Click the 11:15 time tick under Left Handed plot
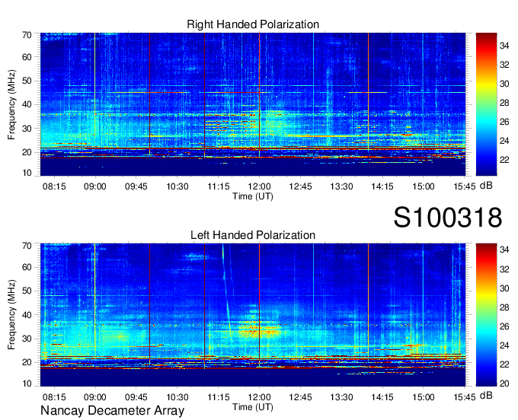 [x=219, y=397]
